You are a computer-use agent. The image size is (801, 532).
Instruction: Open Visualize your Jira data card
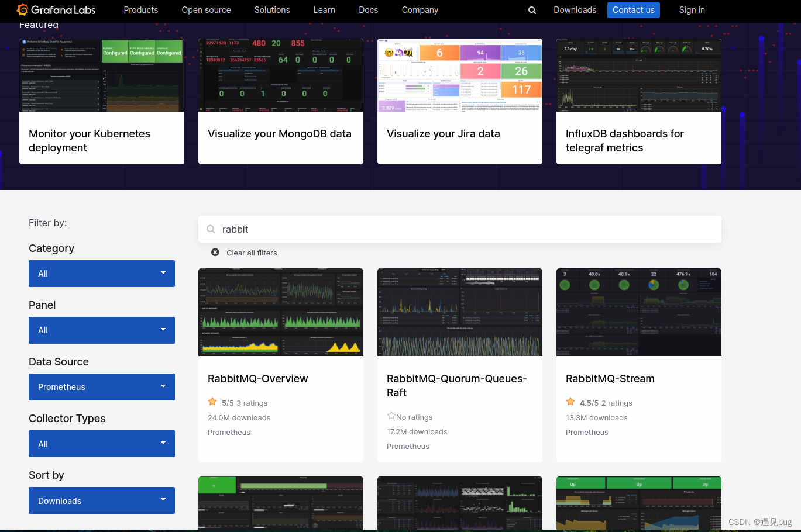[460, 101]
